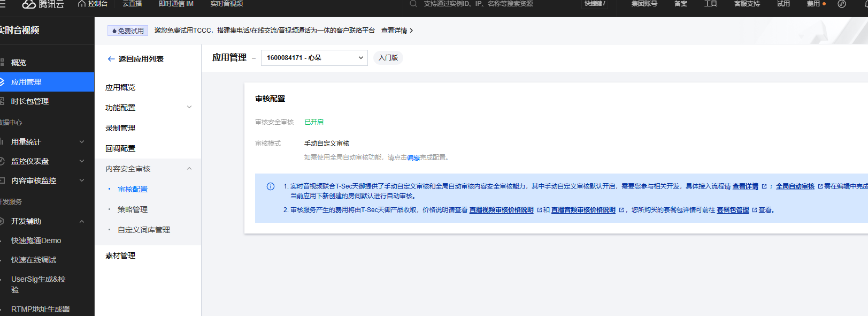The image size is (868, 316).
Task: Click external link icon after 直播音频审核价格说明
Action: click(621, 210)
